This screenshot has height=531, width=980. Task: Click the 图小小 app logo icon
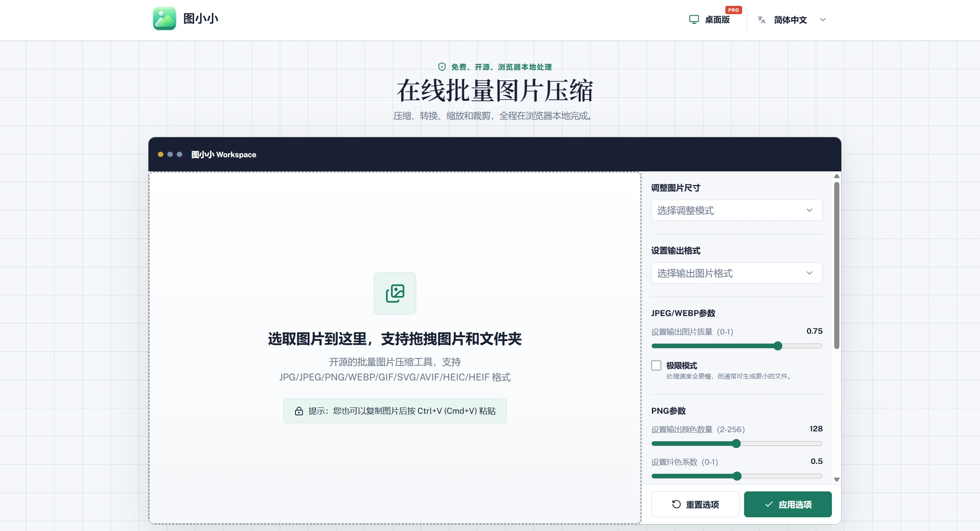point(164,18)
